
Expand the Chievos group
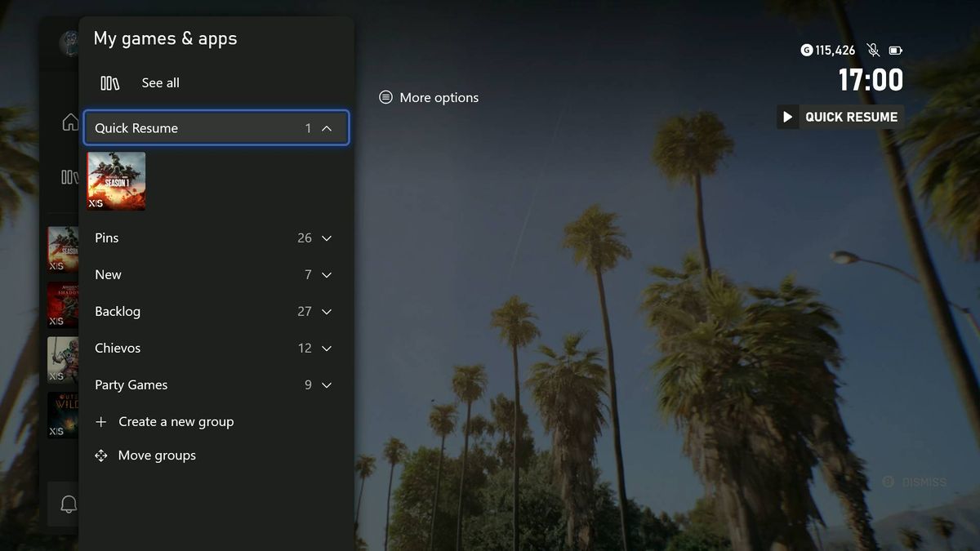click(326, 348)
